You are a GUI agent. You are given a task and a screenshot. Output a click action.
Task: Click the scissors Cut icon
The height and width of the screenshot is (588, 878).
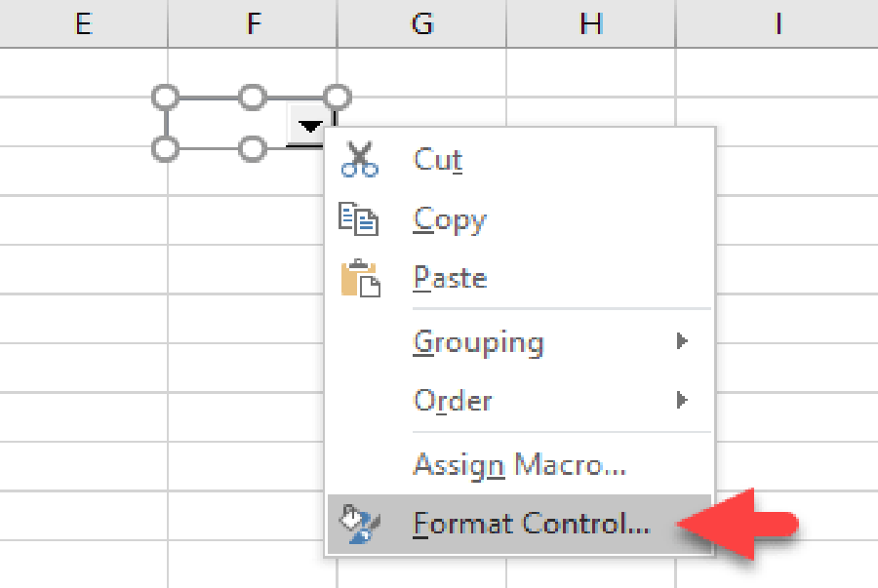[x=359, y=160]
